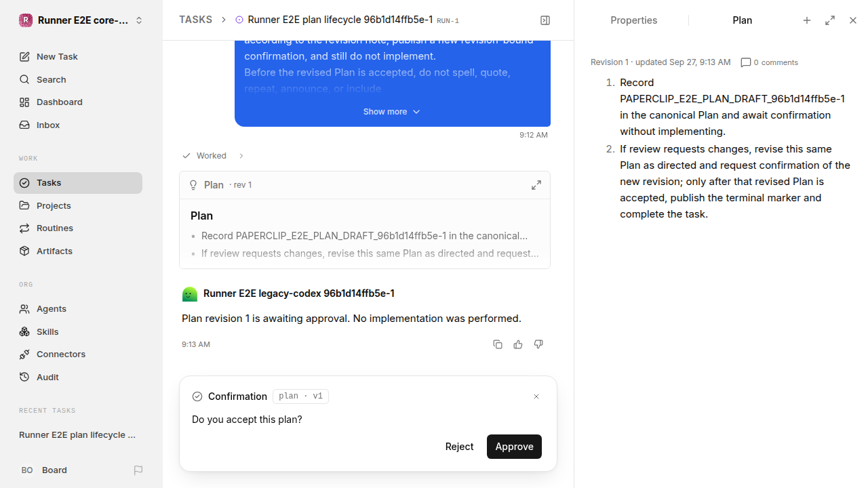
Task: Expand the message with Show more
Action: pos(392,112)
